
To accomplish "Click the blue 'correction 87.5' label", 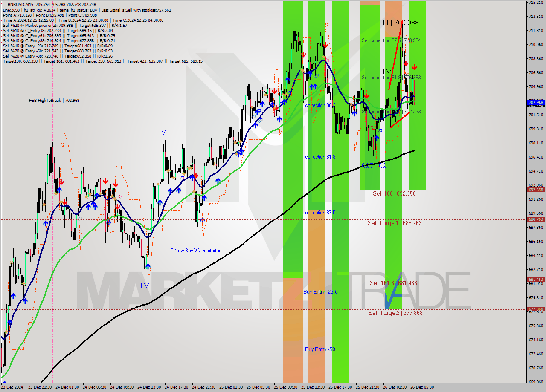I will pos(320,213).
